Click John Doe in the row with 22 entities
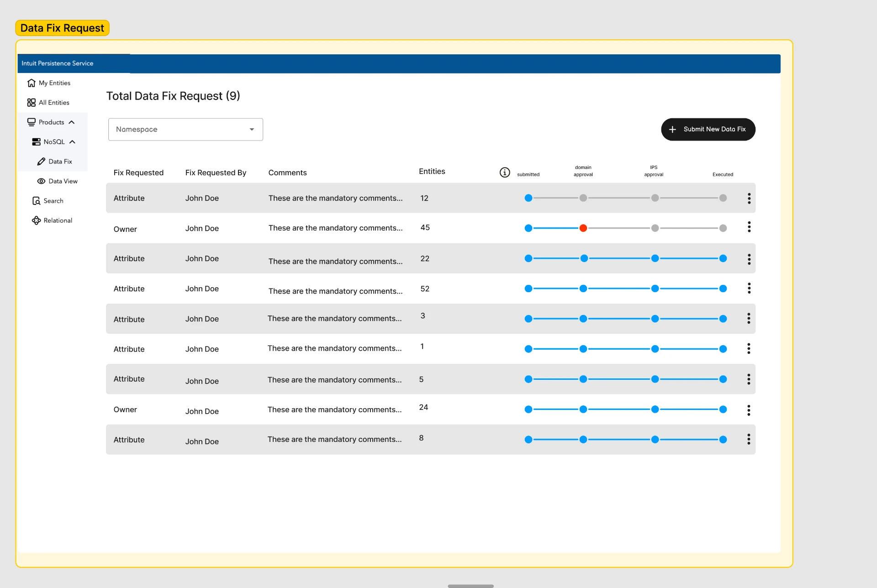 click(202, 258)
